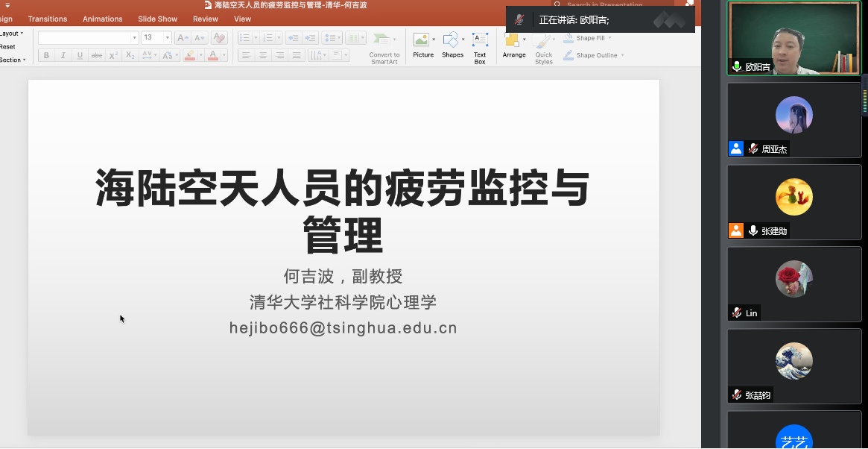The width and height of the screenshot is (868, 449).
Task: Open the Shapes gallery icon
Action: pos(452,40)
